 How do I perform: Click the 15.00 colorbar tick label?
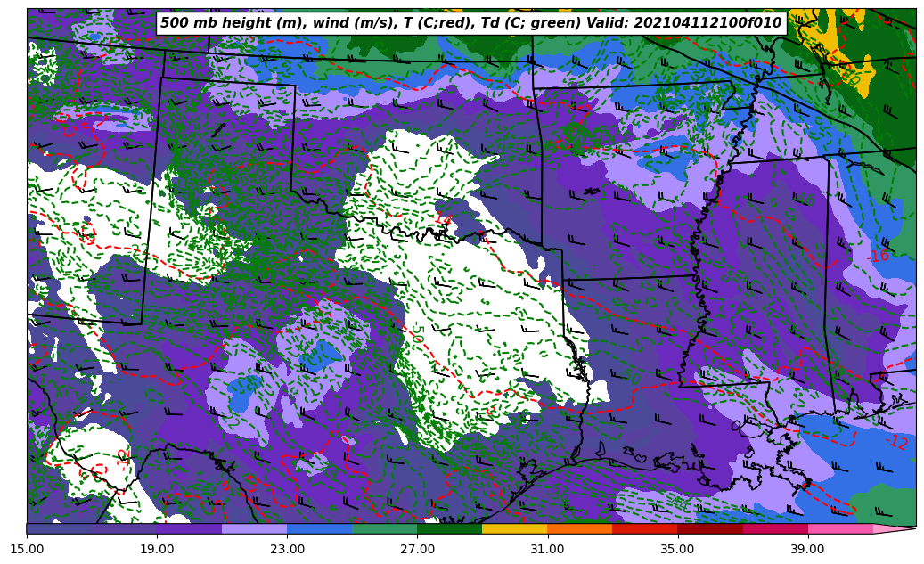(x=27, y=550)
